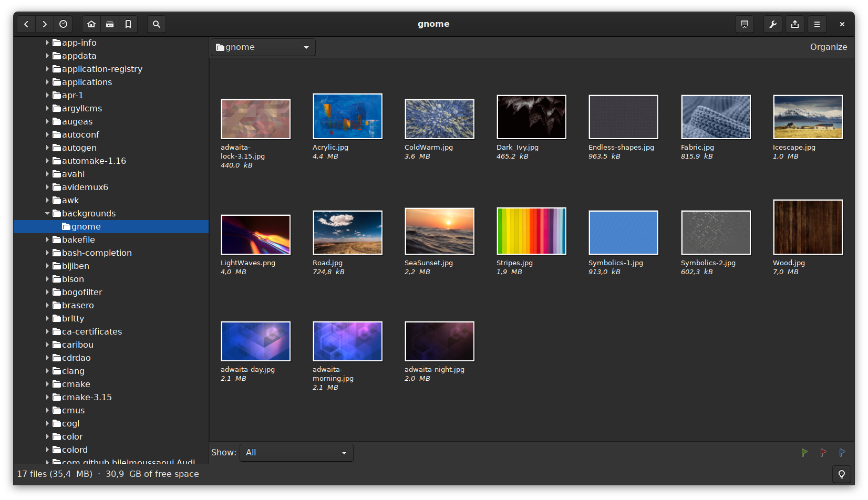The height and width of the screenshot is (500, 868).
Task: Collapse the backgrounds folder tree
Action: coord(47,213)
